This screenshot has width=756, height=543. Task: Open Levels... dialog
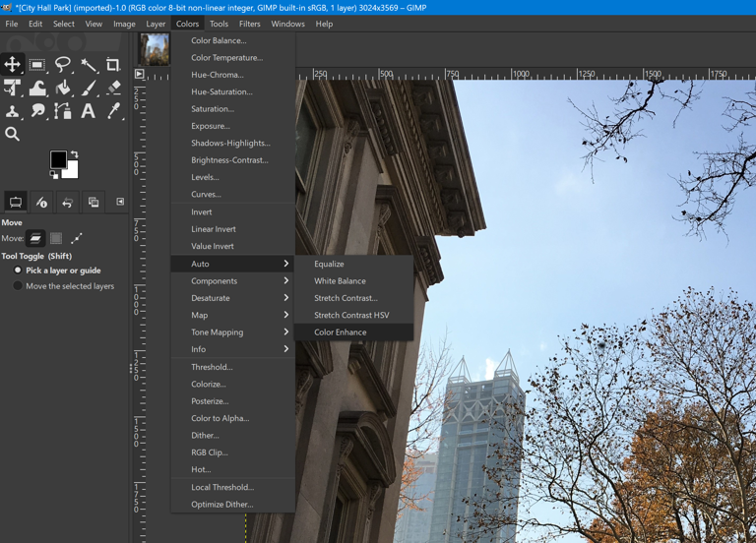(233, 177)
